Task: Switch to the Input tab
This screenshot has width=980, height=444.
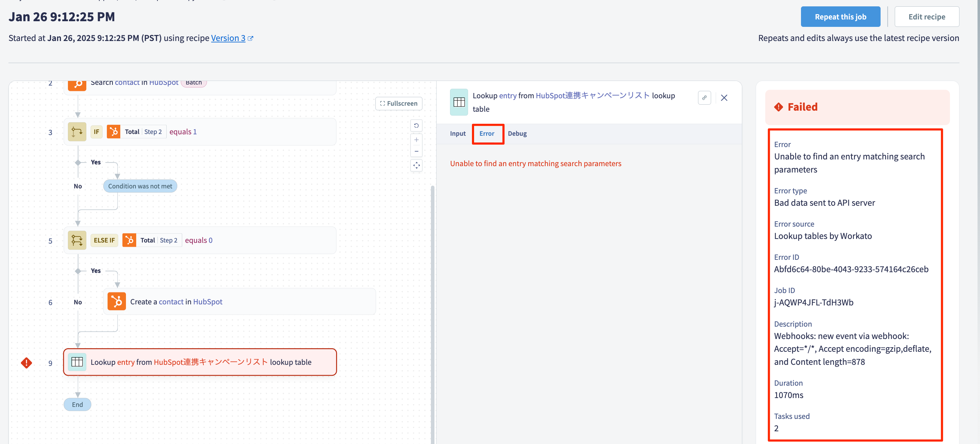Action: click(x=457, y=133)
